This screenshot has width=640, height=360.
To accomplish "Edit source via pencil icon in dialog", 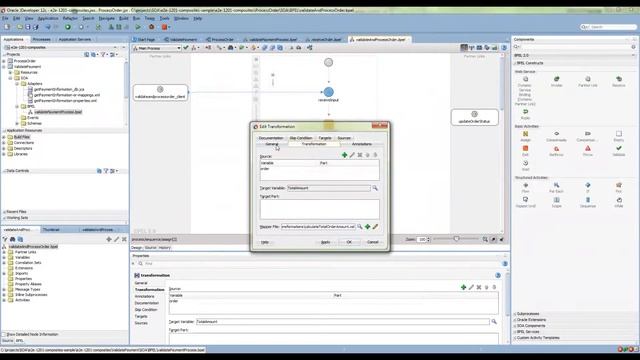I will point(352,155).
